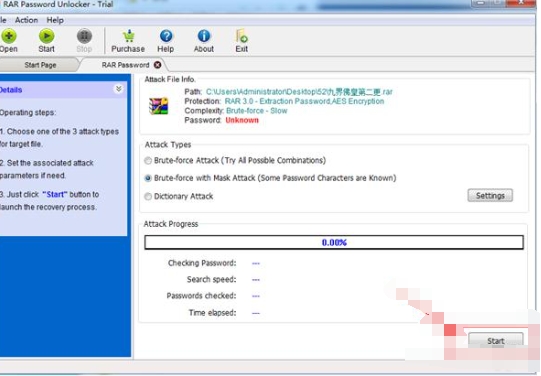
Task: Click the archive file path text
Action: [299, 92]
